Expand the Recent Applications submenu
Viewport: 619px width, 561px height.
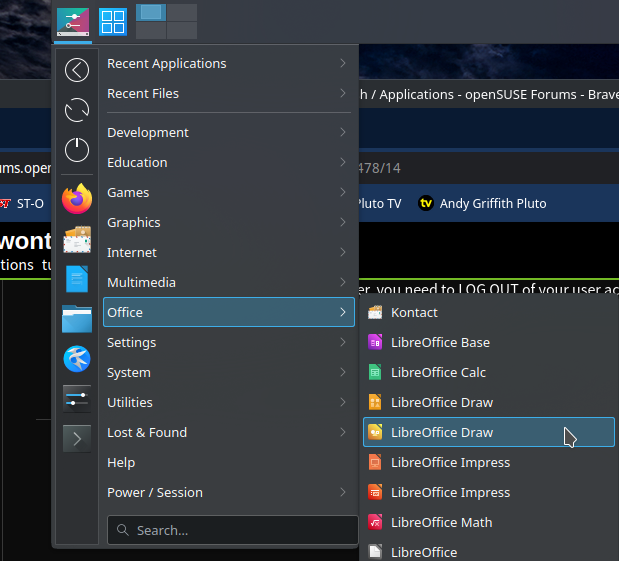pyautogui.click(x=228, y=63)
